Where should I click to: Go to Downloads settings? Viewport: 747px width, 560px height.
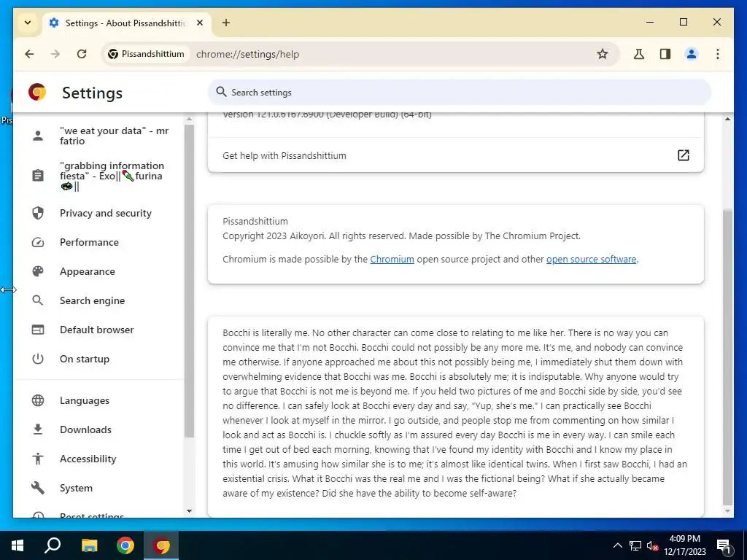[x=100, y=429]
